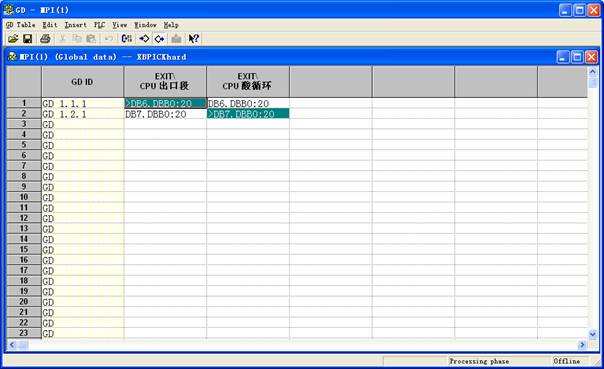
Task: Click the Open folder toolbar icon
Action: [13, 39]
